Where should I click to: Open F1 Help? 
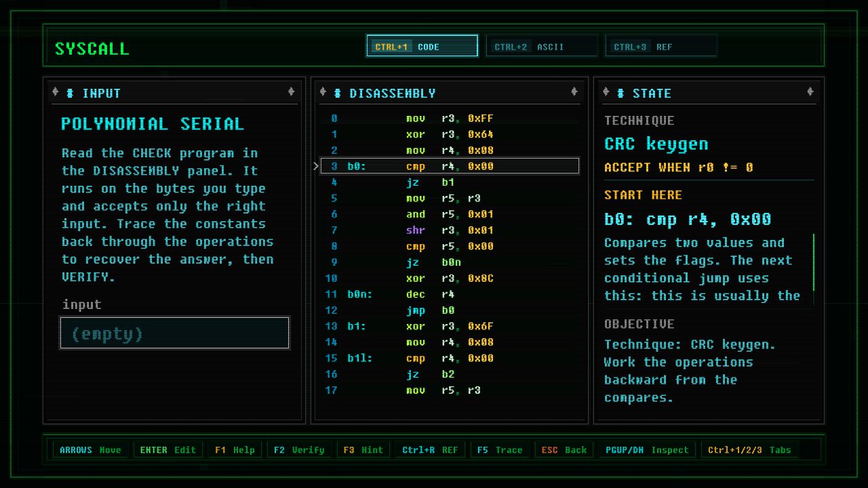point(235,449)
